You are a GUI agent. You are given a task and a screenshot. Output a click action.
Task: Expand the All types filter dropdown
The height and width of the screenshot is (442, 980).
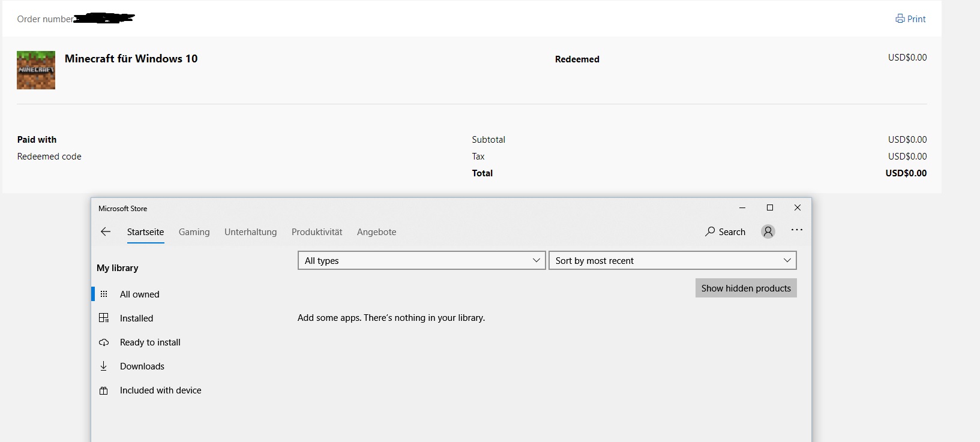421,260
